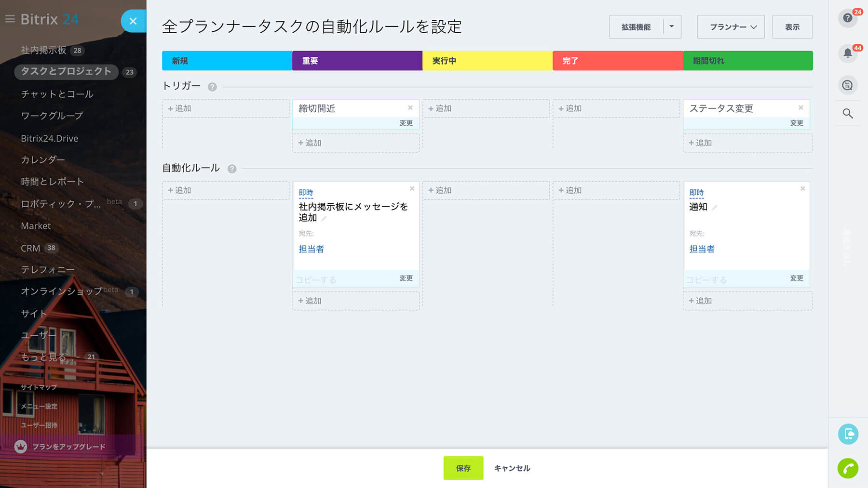Close the slider panel with blue X
The height and width of the screenshot is (488, 868).
pos(133,21)
